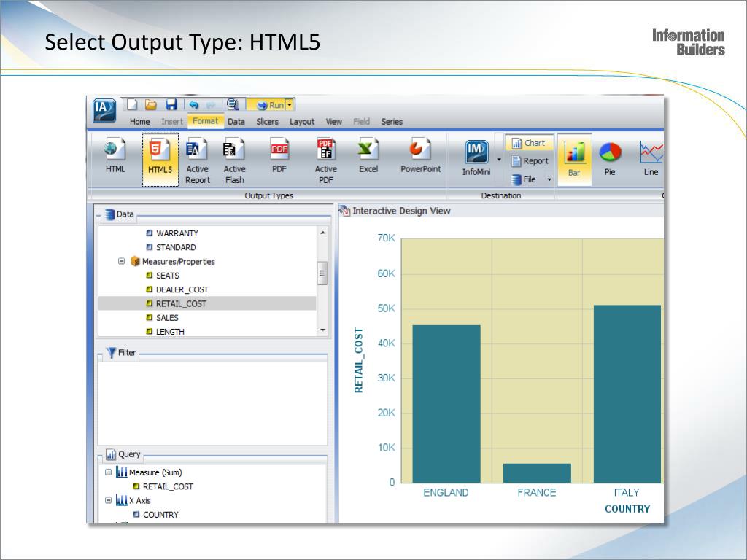Image resolution: width=747 pixels, height=560 pixels.
Task: Collapse the X Axis query node
Action: coord(108,500)
